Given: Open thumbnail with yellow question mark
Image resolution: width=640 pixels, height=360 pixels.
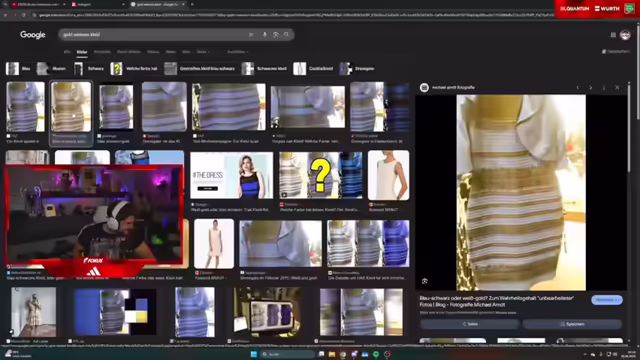Looking at the screenshot, I should click(320, 176).
